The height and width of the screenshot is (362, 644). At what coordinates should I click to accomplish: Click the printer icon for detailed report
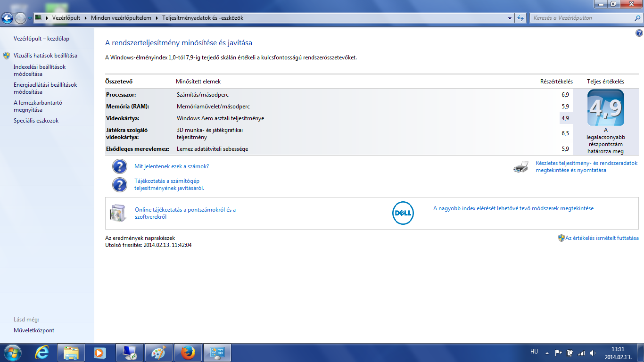pos(520,167)
